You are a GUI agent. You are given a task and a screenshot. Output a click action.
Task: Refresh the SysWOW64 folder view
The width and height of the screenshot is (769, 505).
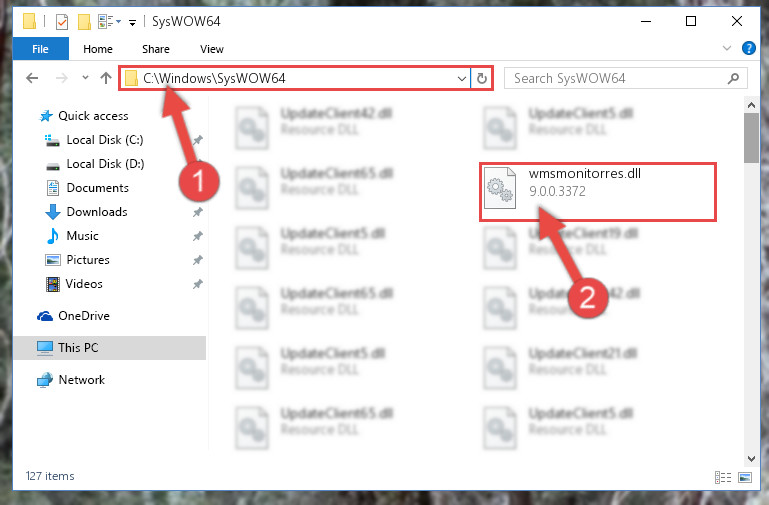coord(482,78)
